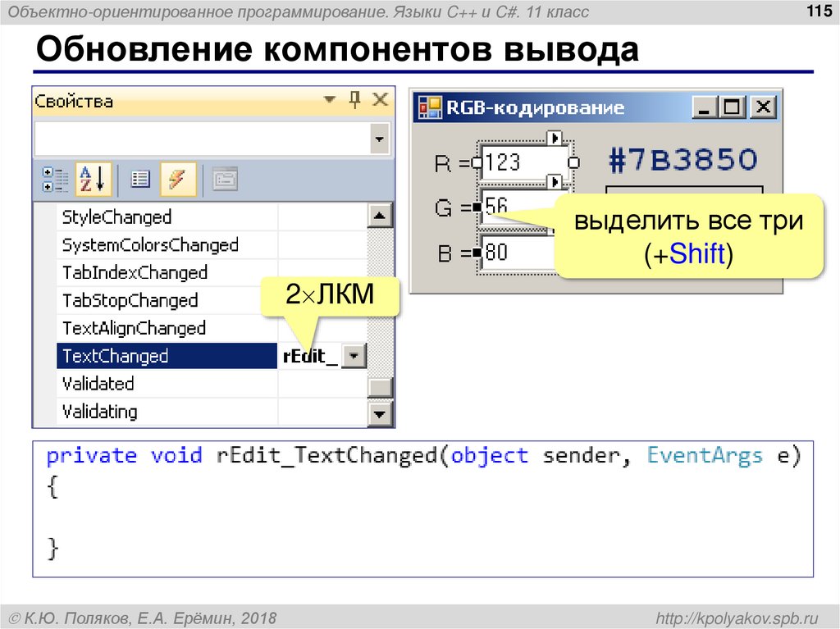Image resolution: width=840 pixels, height=629 pixels.
Task: Click the R = label in form
Action: 453,163
